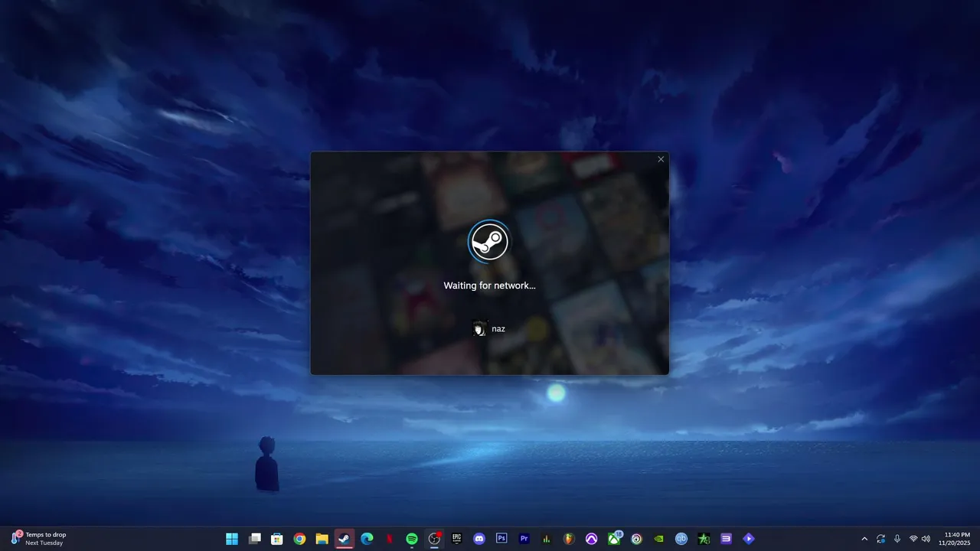Screen dimensions: 980x551
Task: Expand the hidden system tray icons
Action: (x=864, y=539)
